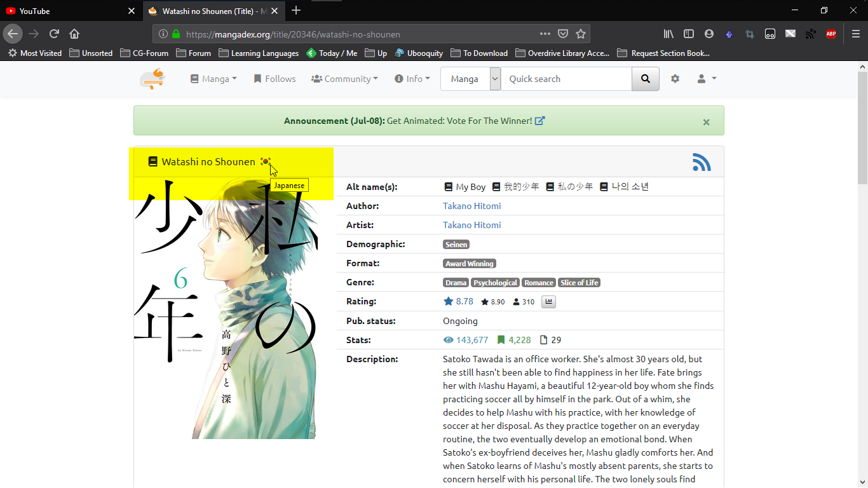Click the Get Animated announcement link

(465, 121)
